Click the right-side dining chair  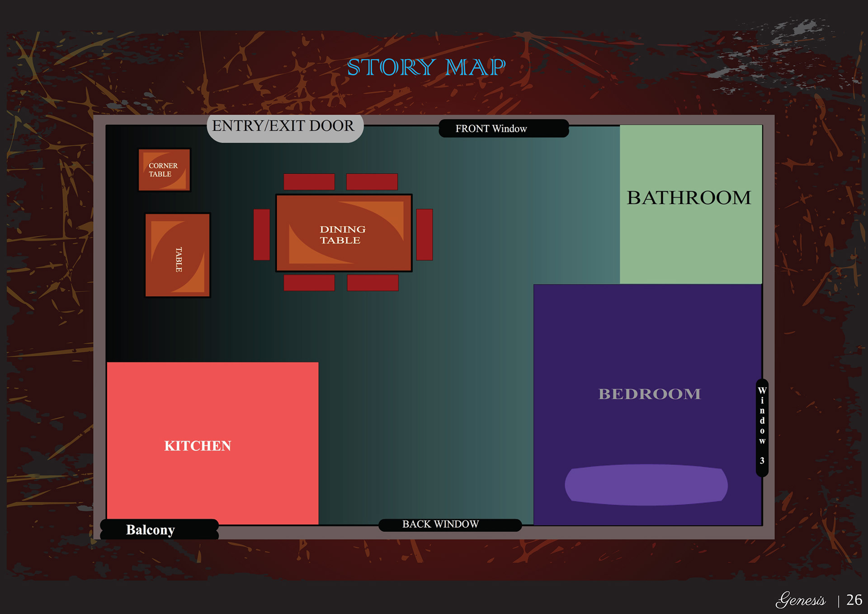click(424, 235)
